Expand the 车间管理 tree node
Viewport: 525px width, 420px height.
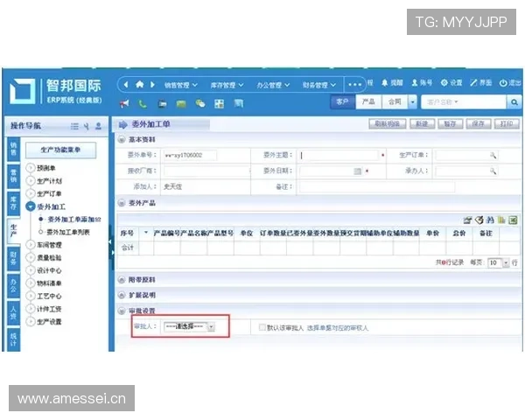point(31,245)
